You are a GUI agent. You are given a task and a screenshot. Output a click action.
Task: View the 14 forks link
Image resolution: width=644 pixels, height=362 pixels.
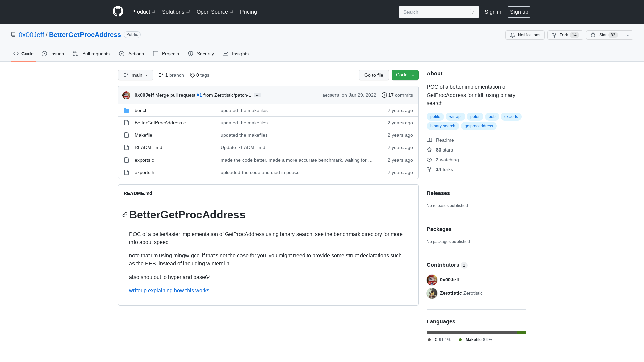pyautogui.click(x=440, y=169)
